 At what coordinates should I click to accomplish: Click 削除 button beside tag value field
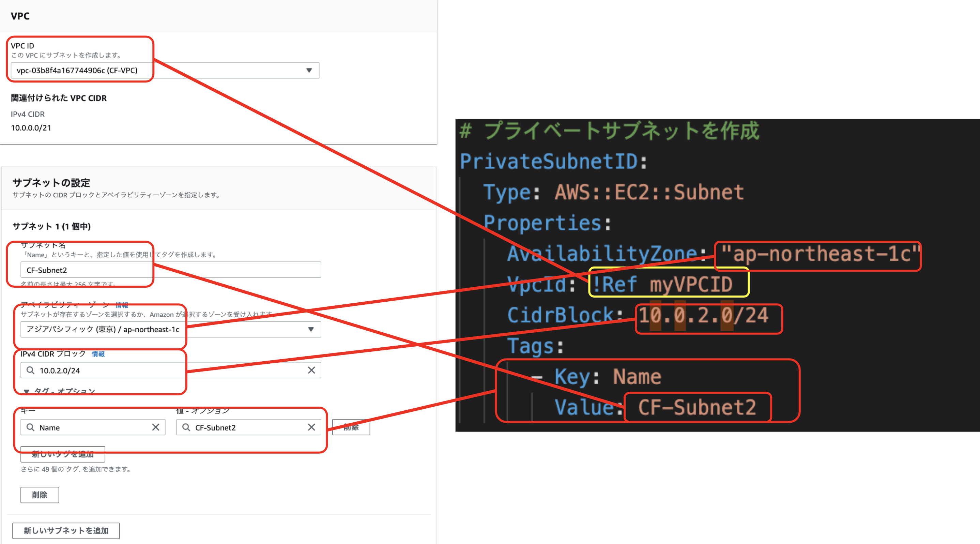point(351,427)
